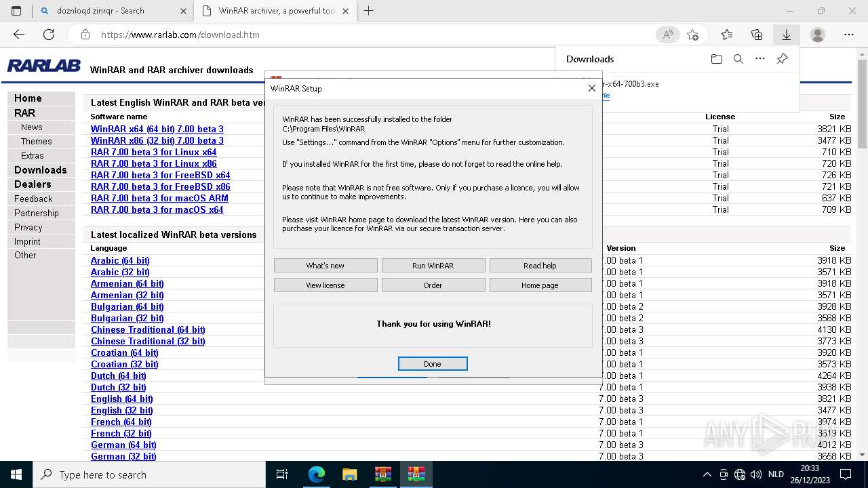Click the taskbar search box

coord(149,474)
